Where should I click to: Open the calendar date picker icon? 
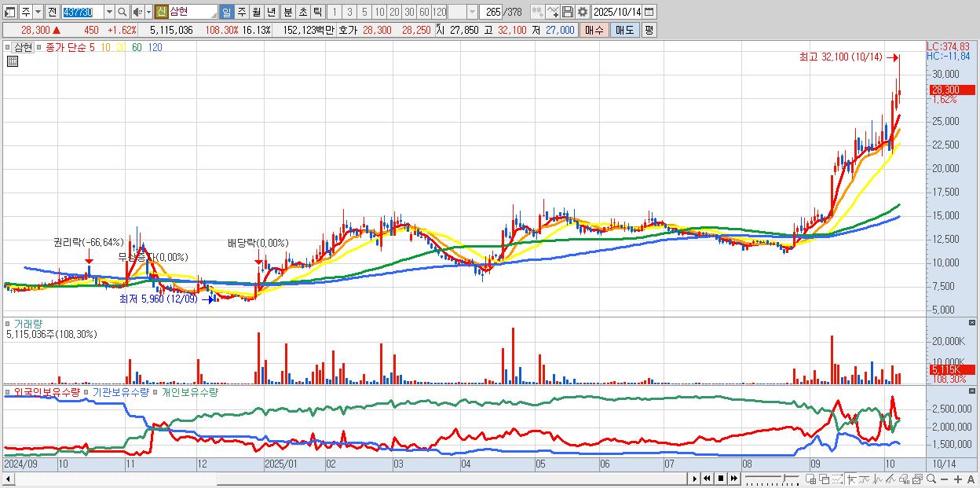tap(649, 12)
